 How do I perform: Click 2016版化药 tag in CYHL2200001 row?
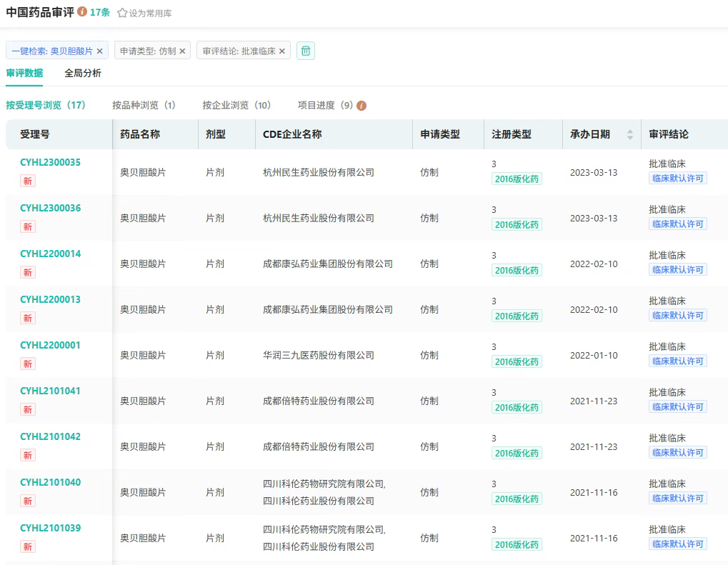(517, 361)
